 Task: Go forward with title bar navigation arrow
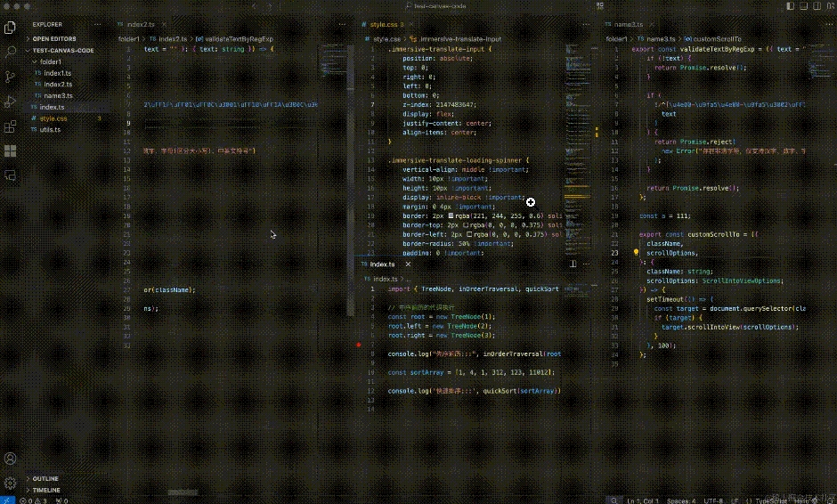pyautogui.click(x=270, y=6)
